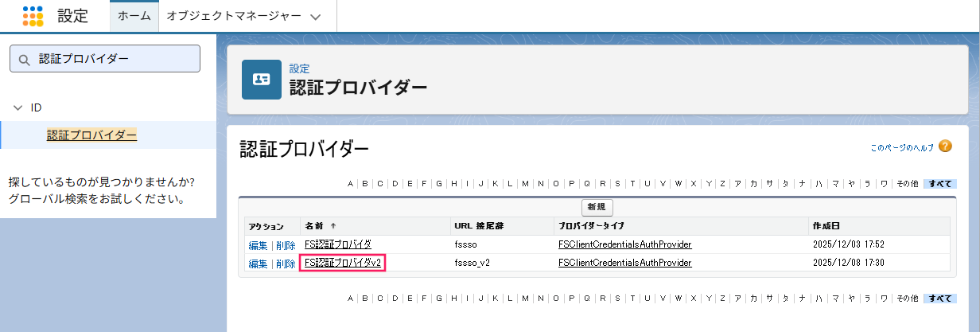The height and width of the screenshot is (332, 980).
Task: Select the fssso_v2 URL suffix cell
Action: (x=472, y=263)
